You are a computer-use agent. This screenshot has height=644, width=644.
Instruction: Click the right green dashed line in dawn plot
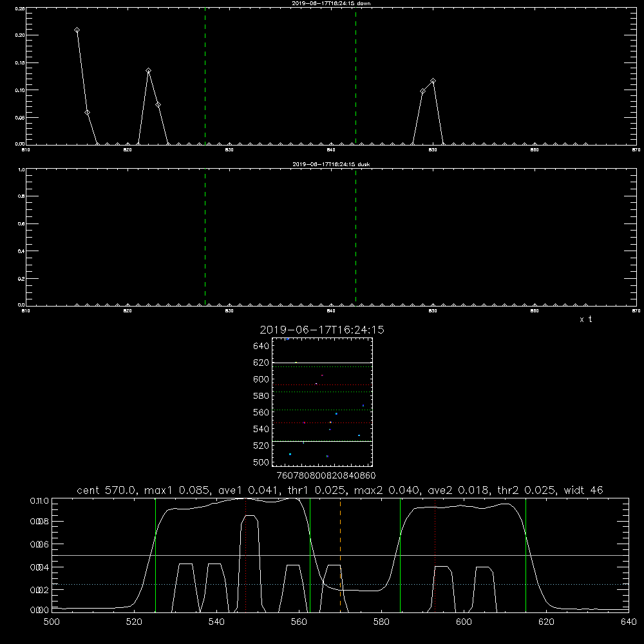355,76
